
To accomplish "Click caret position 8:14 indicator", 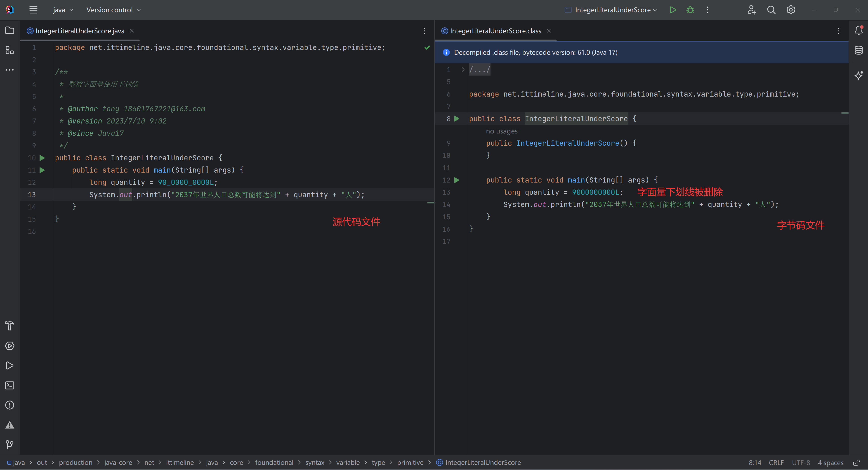I will click(755, 463).
